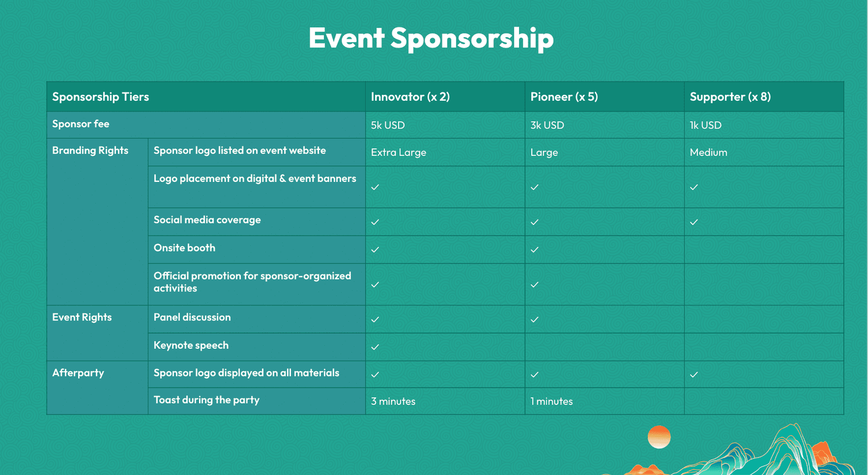Viewport: 868px width, 475px height.
Task: Click the Pioneer checkmark for sponsor-organized activities promotion
Action: click(535, 284)
